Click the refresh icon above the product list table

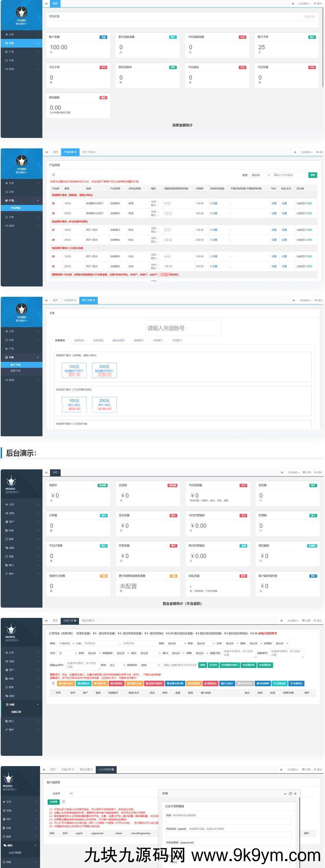54,175
